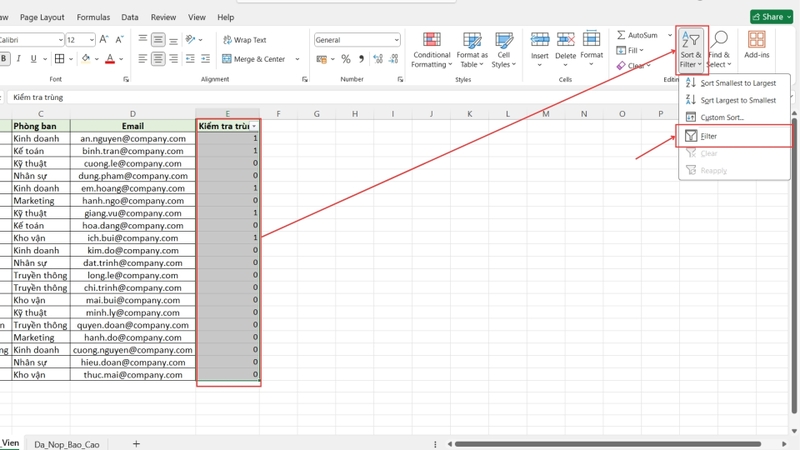Click AutoSum

point(638,35)
